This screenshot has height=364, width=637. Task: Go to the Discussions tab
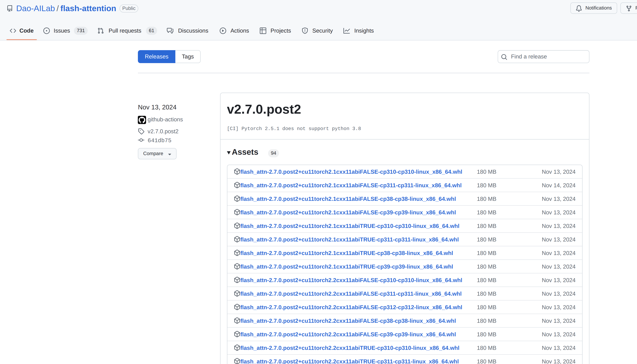[x=193, y=31]
